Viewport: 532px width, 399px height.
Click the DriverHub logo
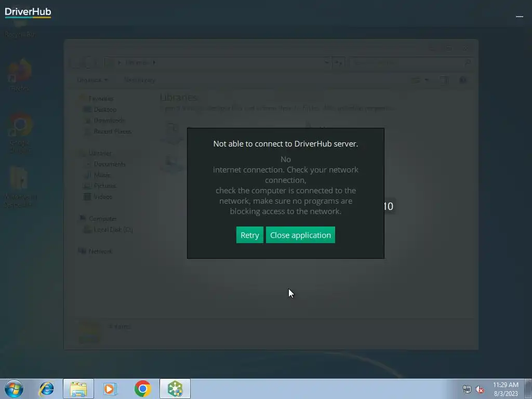(x=28, y=12)
